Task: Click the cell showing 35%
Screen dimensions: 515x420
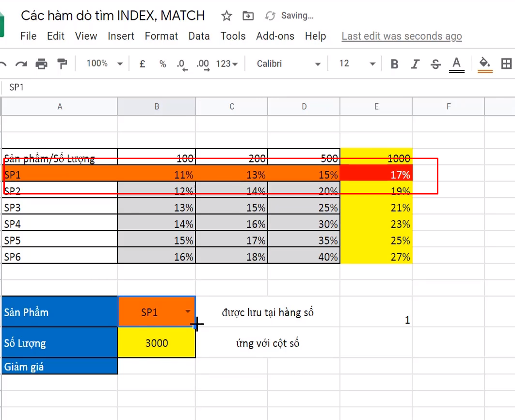Action: pos(304,239)
